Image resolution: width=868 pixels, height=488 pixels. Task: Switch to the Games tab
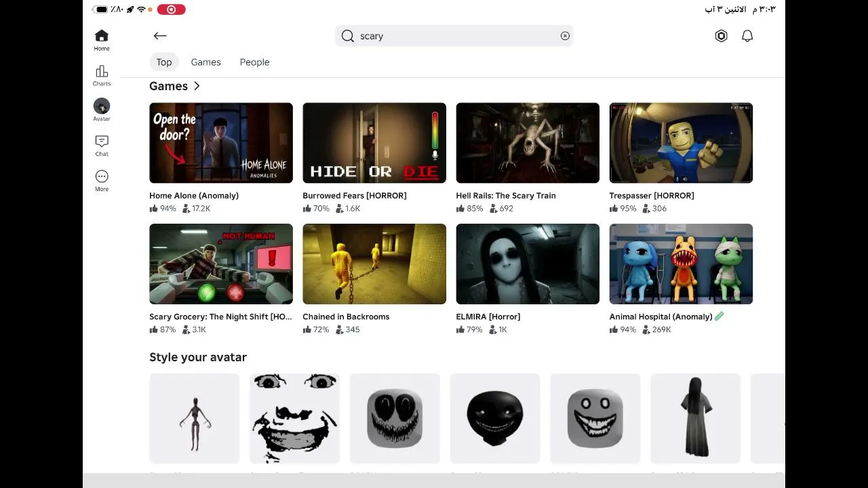[x=206, y=62]
